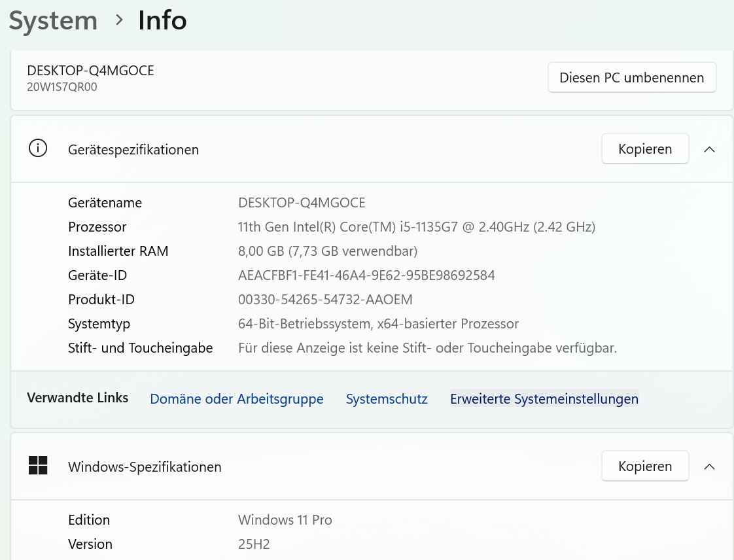Click the Edition label
The height and width of the screenshot is (560, 734).
(x=89, y=520)
